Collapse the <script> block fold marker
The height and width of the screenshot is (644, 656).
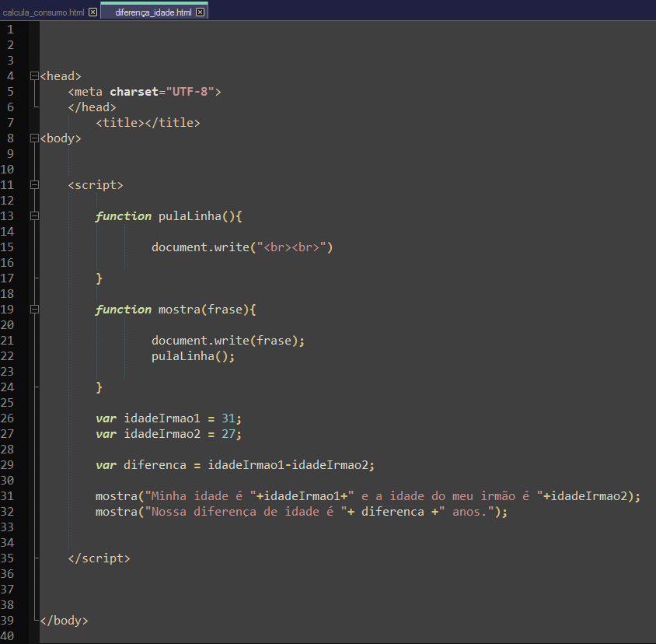[35, 185]
